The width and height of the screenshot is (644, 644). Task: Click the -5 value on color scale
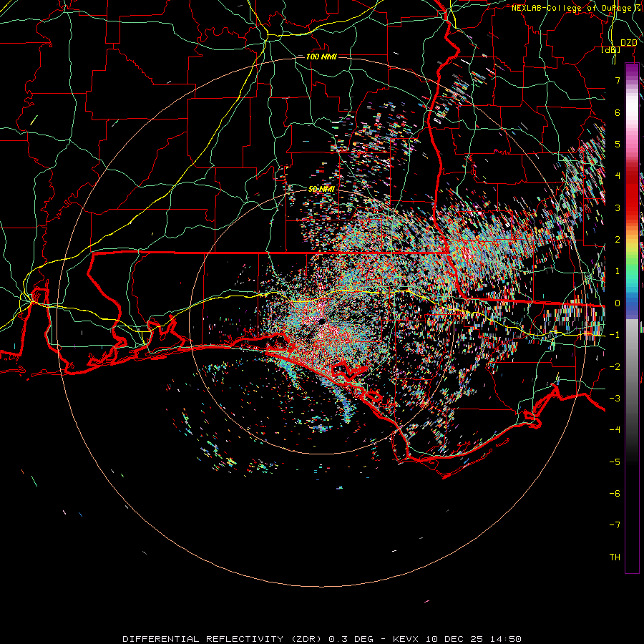615,462
